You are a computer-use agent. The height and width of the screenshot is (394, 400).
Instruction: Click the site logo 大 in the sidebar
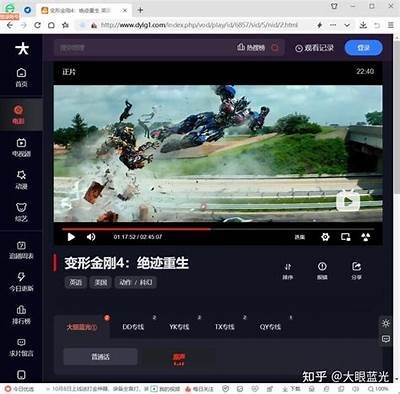22,49
